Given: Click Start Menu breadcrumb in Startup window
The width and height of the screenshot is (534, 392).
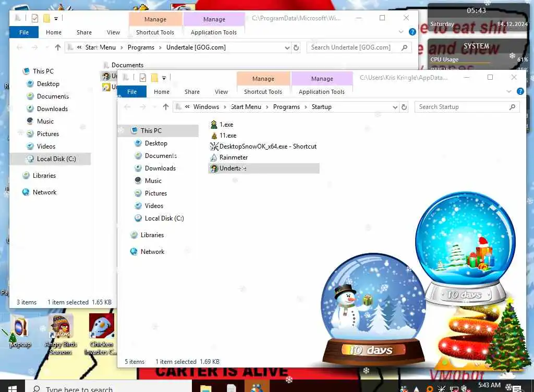Looking at the screenshot, I should [x=246, y=107].
